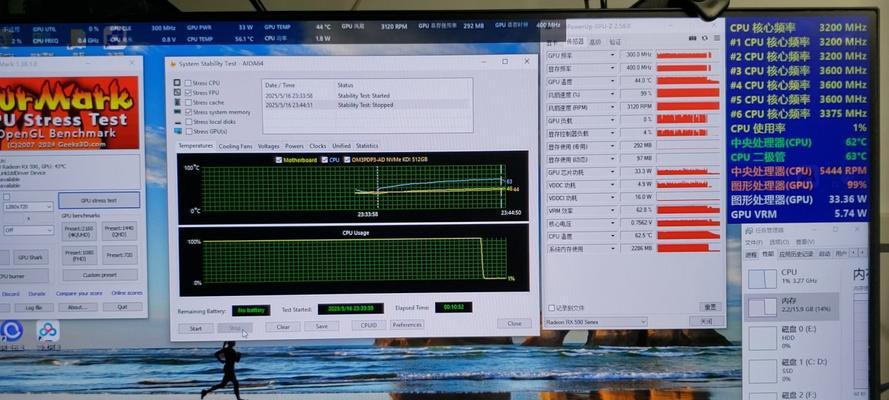Select CPU thumbnail in Task Manager
This screenshot has height=400, width=889.
pyautogui.click(x=763, y=278)
